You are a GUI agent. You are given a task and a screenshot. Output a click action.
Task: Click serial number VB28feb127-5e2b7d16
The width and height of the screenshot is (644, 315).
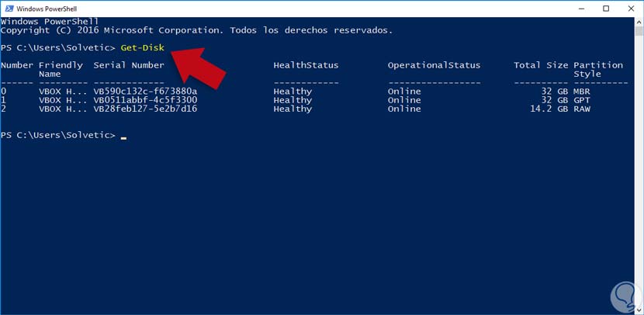pos(145,109)
